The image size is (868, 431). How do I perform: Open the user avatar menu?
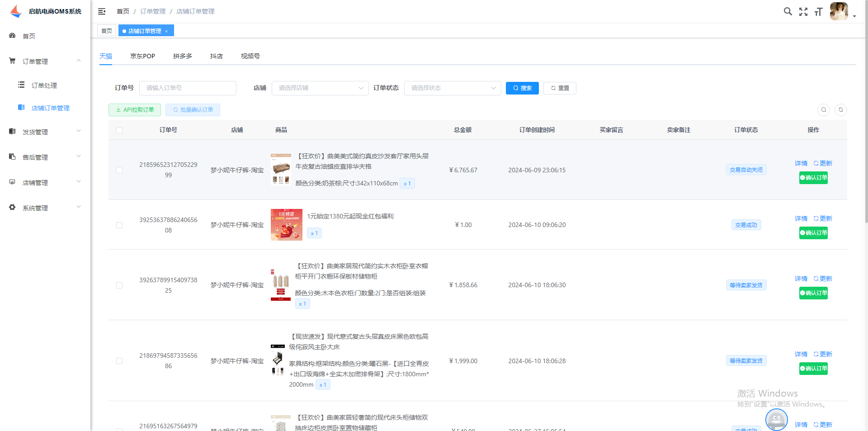[839, 12]
